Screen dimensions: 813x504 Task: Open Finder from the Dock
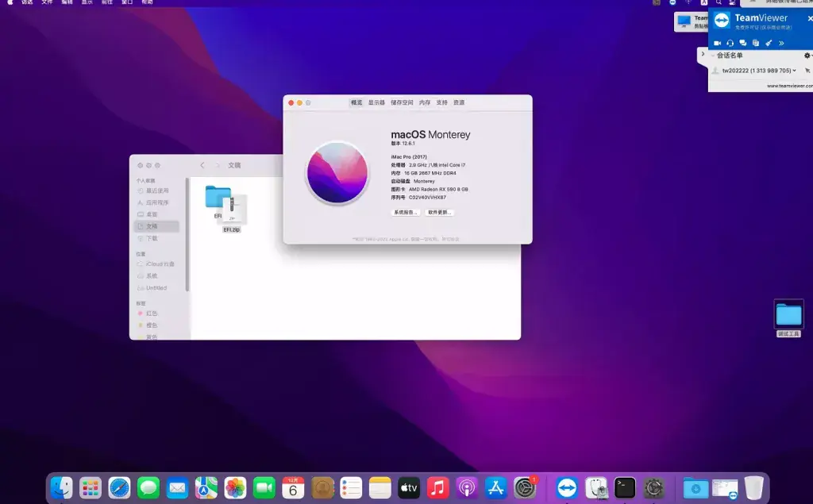pos(62,488)
